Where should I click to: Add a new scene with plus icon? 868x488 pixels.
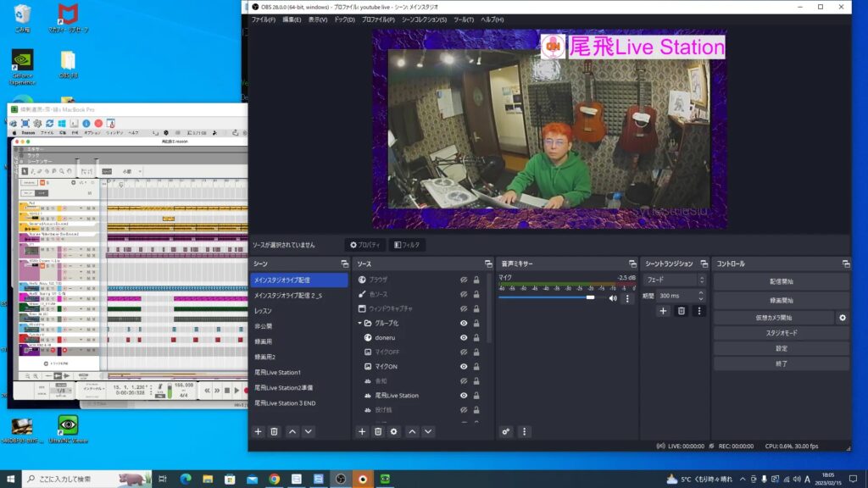tap(259, 431)
